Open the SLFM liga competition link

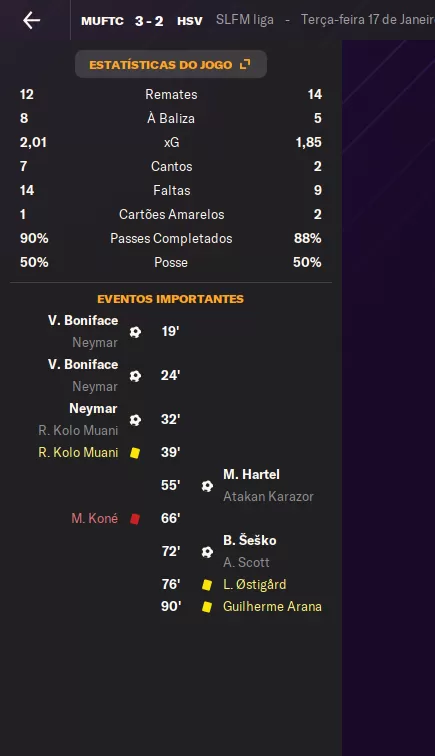point(245,20)
